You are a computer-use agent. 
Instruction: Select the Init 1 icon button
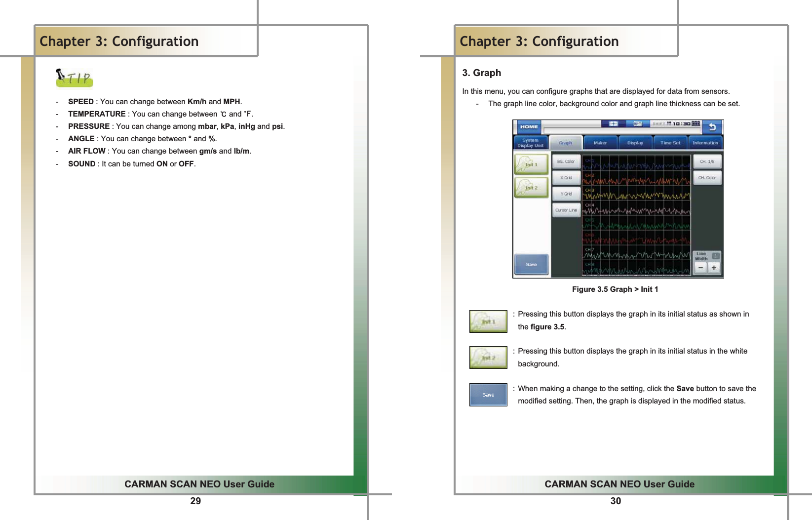tap(531, 164)
